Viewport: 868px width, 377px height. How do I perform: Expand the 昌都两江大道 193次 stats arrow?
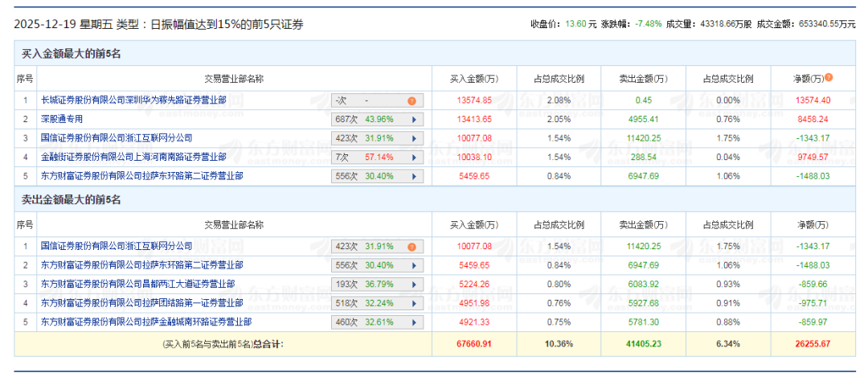tap(415, 285)
